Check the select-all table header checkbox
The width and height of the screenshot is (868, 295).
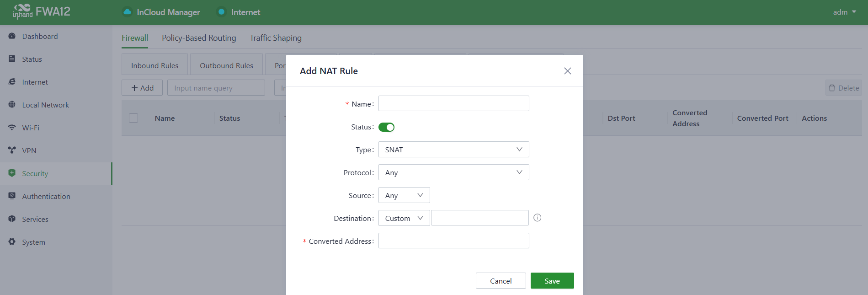coord(133,118)
